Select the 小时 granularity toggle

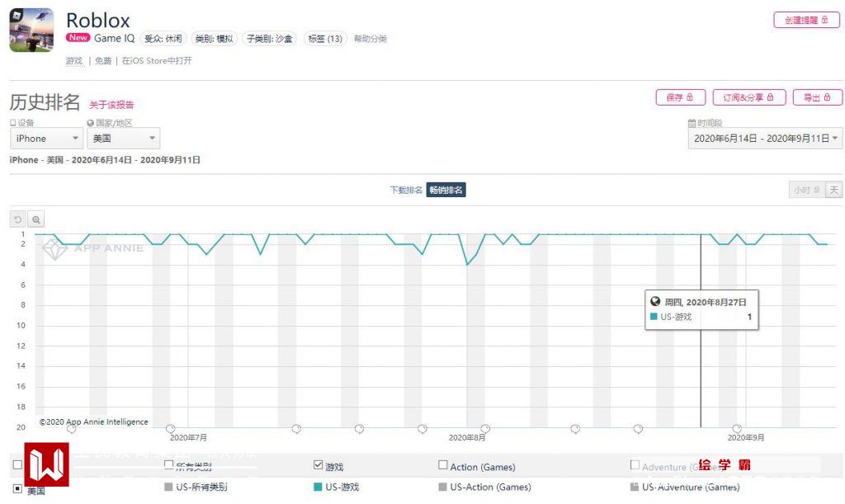[807, 190]
